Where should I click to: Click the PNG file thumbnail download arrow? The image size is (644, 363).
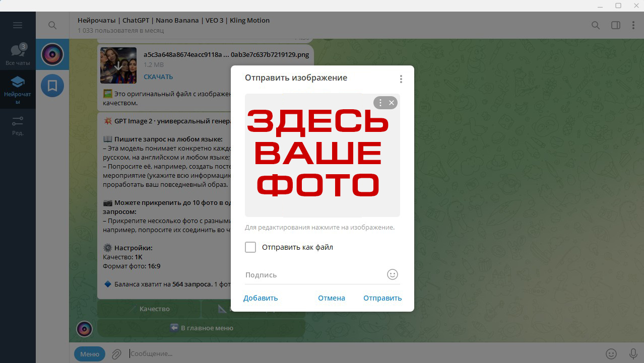pyautogui.click(x=118, y=65)
